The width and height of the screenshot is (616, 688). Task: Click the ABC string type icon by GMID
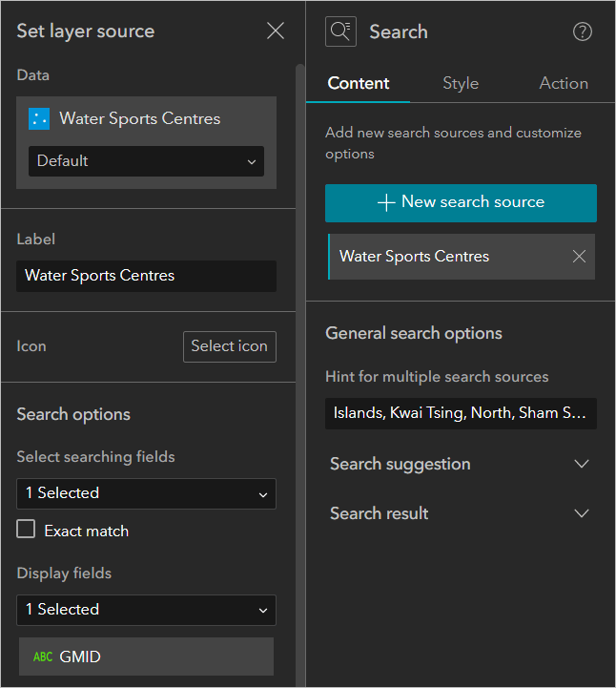click(43, 657)
